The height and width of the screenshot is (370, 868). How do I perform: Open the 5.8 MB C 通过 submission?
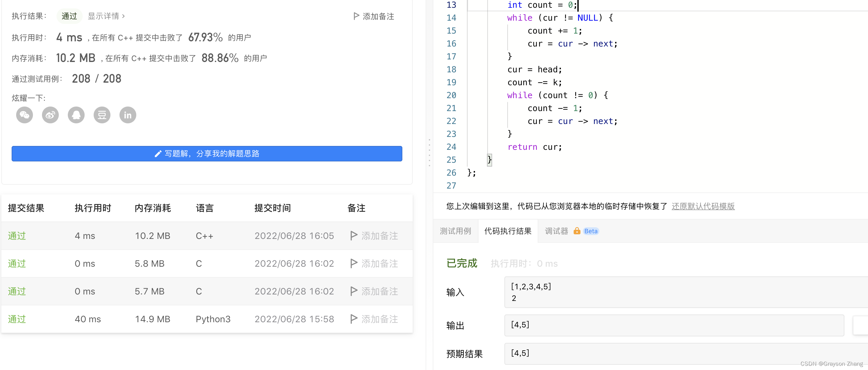(x=17, y=263)
